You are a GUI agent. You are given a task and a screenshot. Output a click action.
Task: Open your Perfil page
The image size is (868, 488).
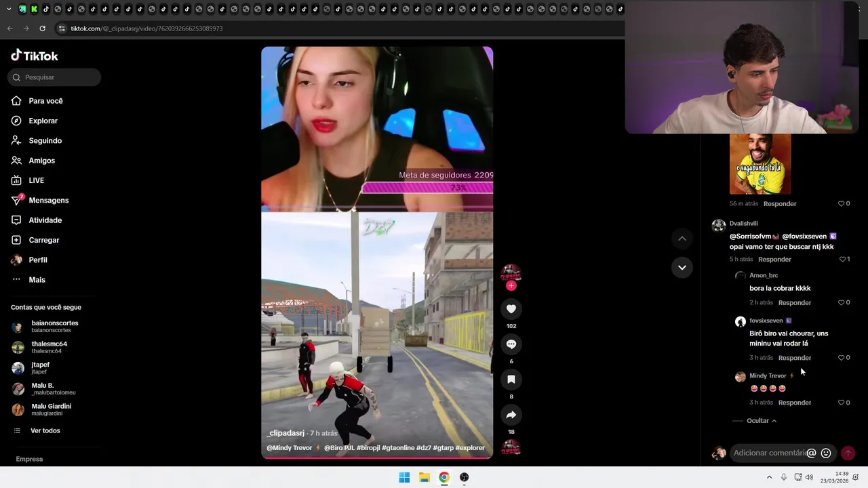[x=37, y=260]
